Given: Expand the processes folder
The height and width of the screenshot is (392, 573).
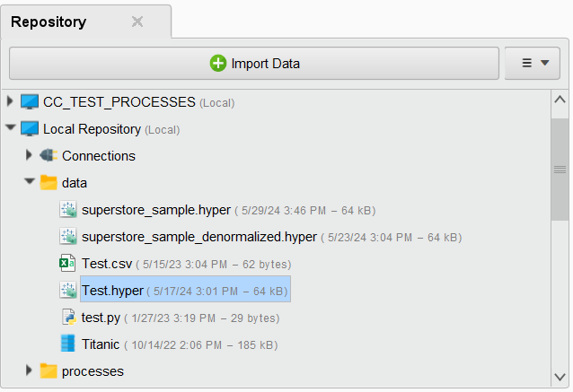Looking at the screenshot, I should point(29,370).
